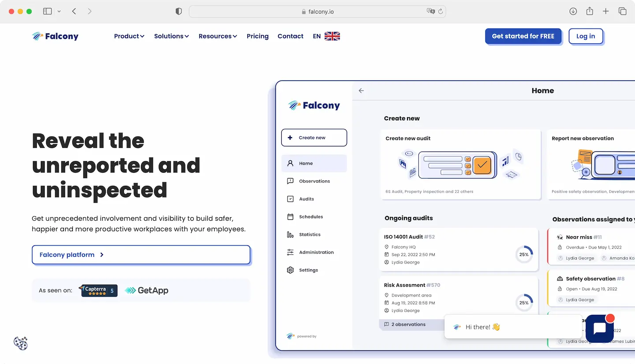
Task: Toggle the Safari sidebar
Action: coord(47,11)
